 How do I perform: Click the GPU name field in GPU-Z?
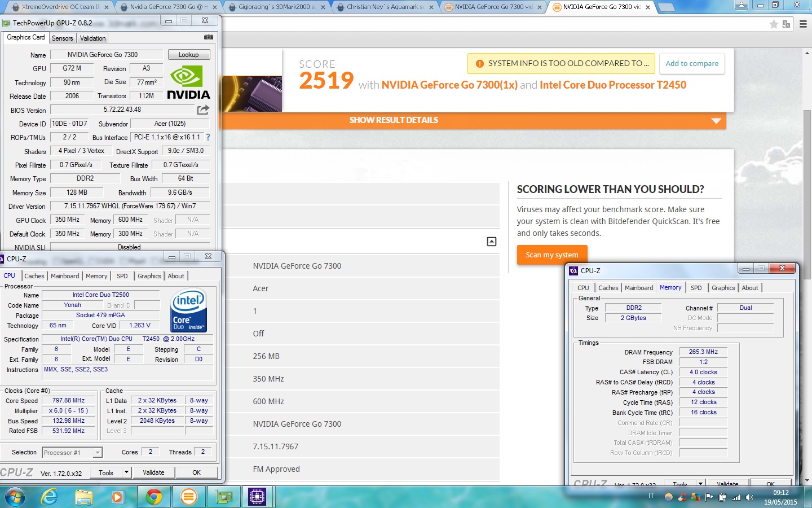[x=107, y=55]
